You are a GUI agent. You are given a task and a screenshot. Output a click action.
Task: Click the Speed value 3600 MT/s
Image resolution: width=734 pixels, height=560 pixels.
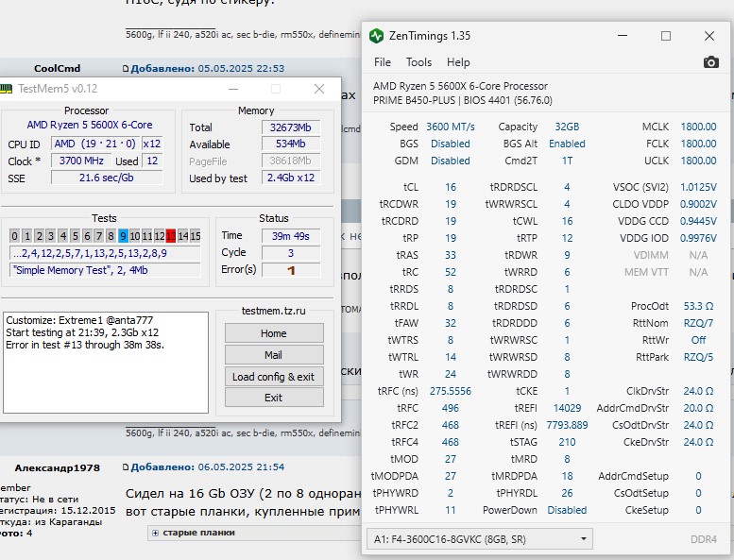[451, 127]
